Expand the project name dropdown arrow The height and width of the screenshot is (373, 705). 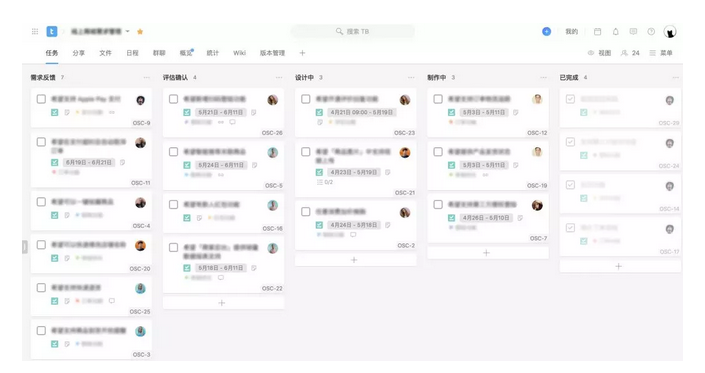tap(128, 31)
